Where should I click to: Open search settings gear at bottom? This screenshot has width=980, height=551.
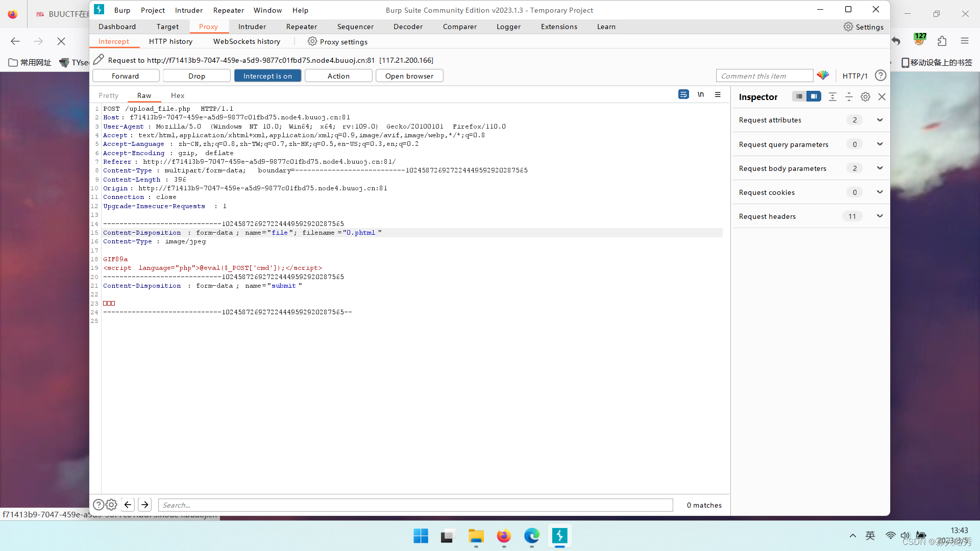pos(111,505)
